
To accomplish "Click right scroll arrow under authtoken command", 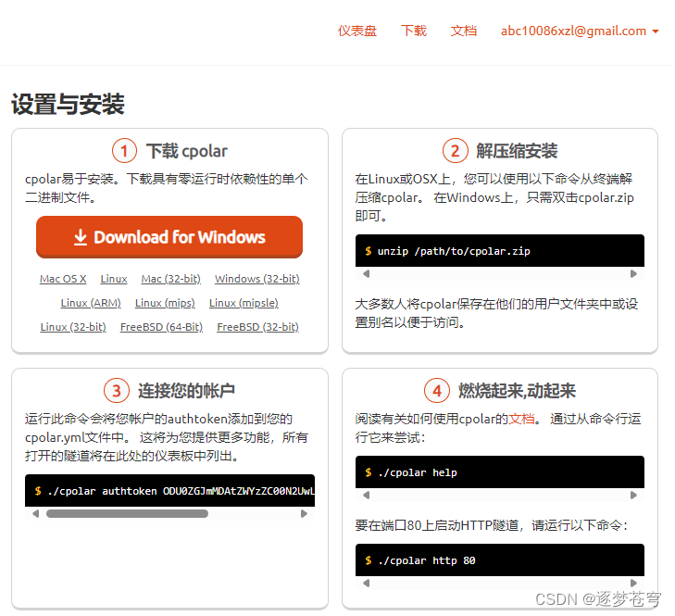I will click(x=306, y=515).
